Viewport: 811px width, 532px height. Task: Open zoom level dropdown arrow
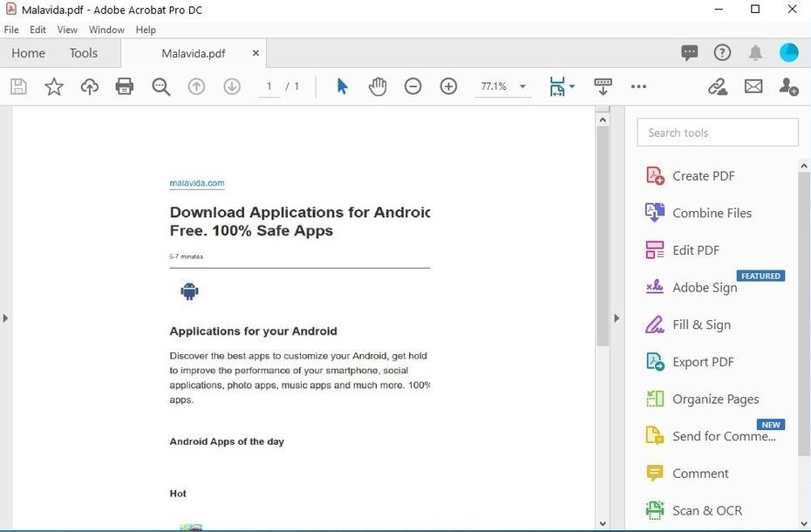(x=522, y=86)
